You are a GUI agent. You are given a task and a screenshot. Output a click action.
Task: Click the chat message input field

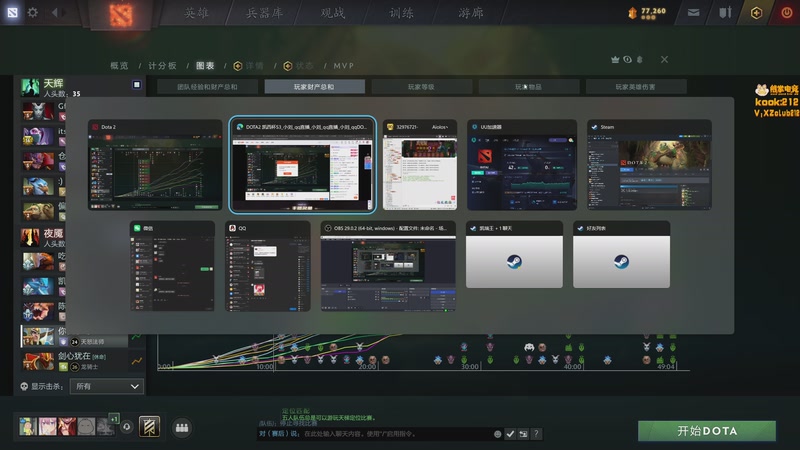[375, 434]
